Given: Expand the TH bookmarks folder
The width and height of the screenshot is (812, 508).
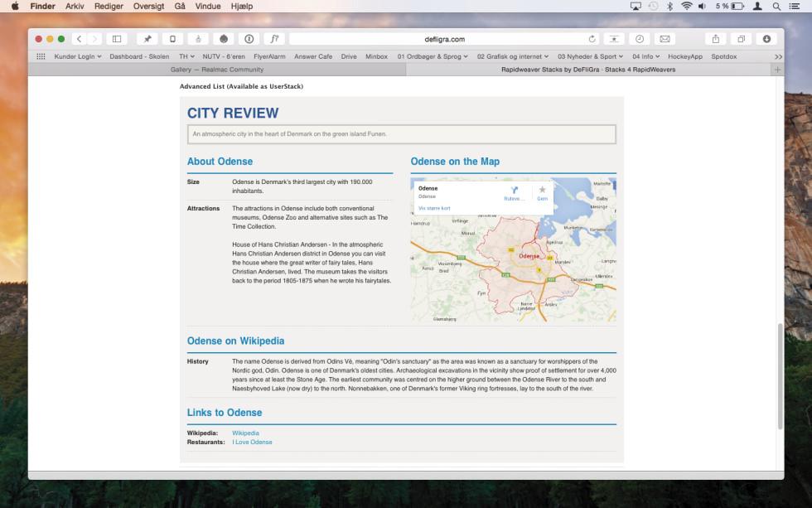Looking at the screenshot, I should pyautogui.click(x=187, y=56).
